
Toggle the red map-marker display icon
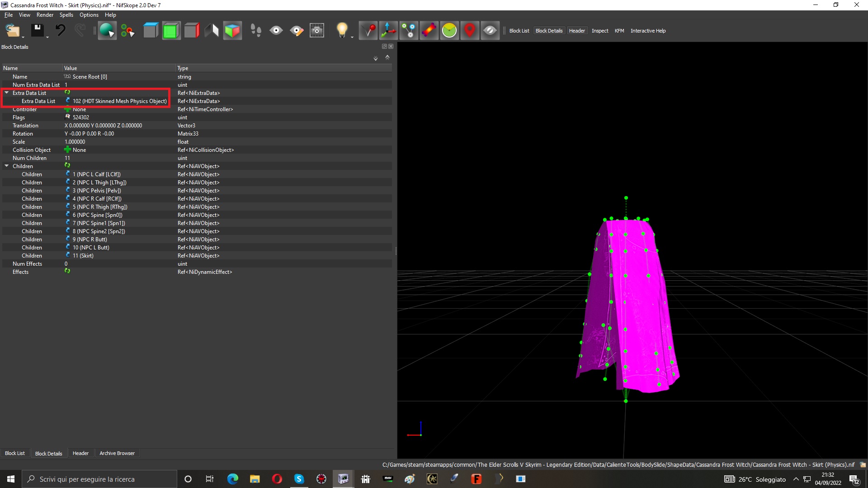470,30
